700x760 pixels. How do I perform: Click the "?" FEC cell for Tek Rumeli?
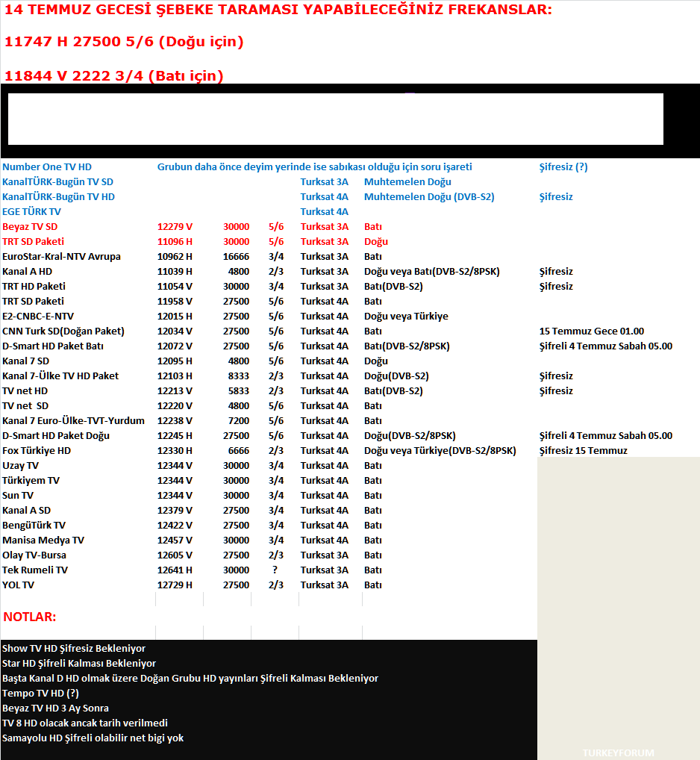pyautogui.click(x=275, y=570)
